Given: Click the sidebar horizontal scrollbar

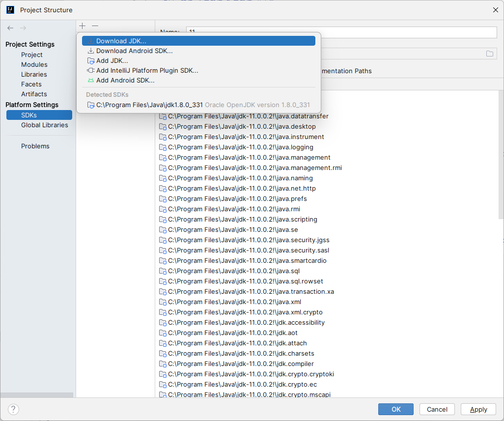Looking at the screenshot, I should [37, 395].
